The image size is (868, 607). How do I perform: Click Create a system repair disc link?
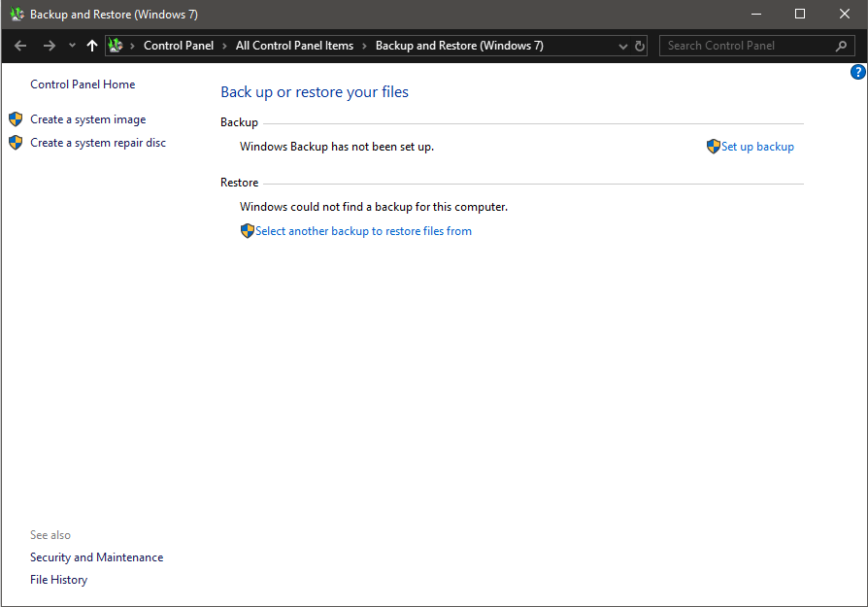98,143
